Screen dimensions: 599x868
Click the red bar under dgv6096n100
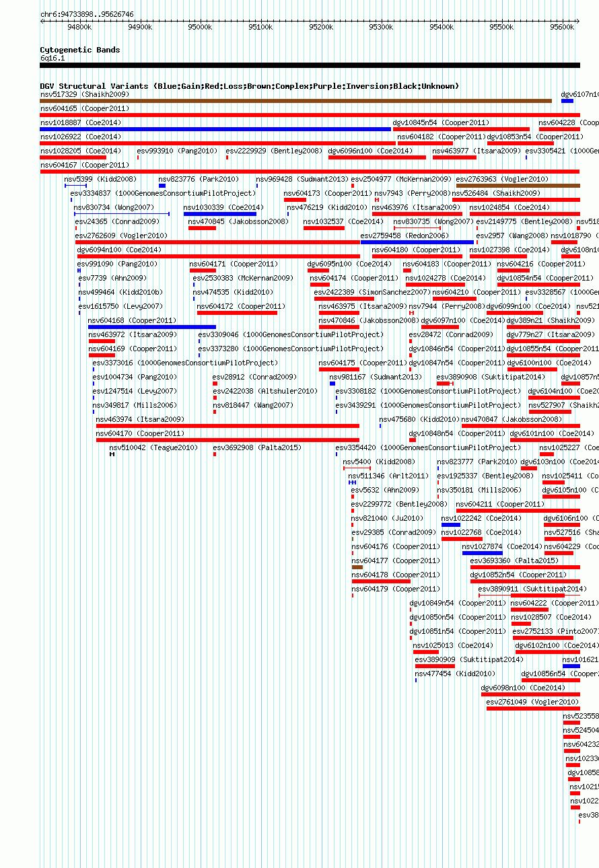click(377, 157)
